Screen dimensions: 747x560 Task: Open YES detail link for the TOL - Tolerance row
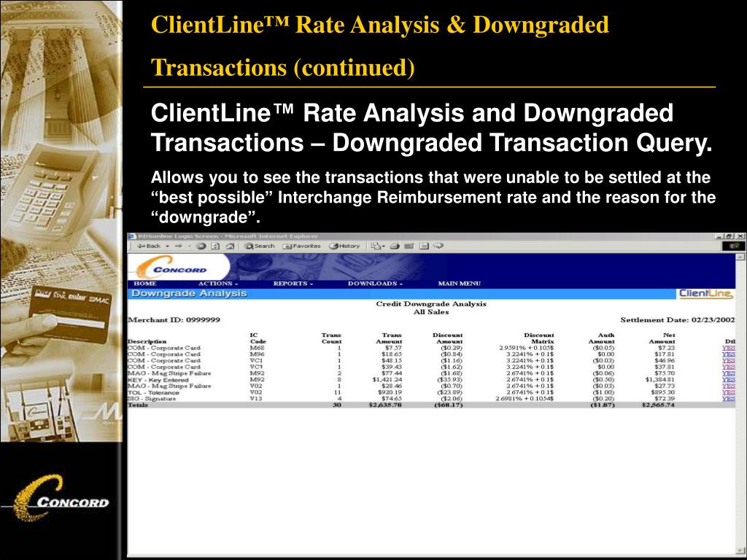pos(729,392)
